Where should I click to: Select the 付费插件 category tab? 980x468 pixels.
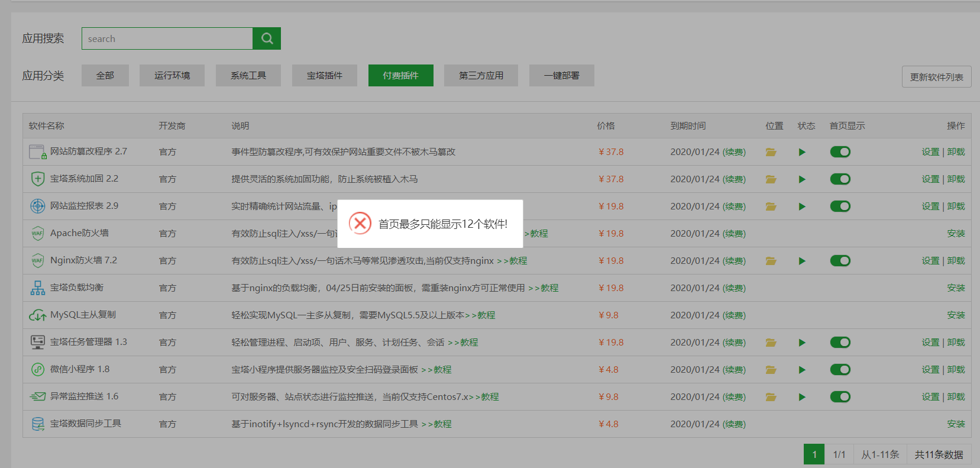(x=401, y=76)
